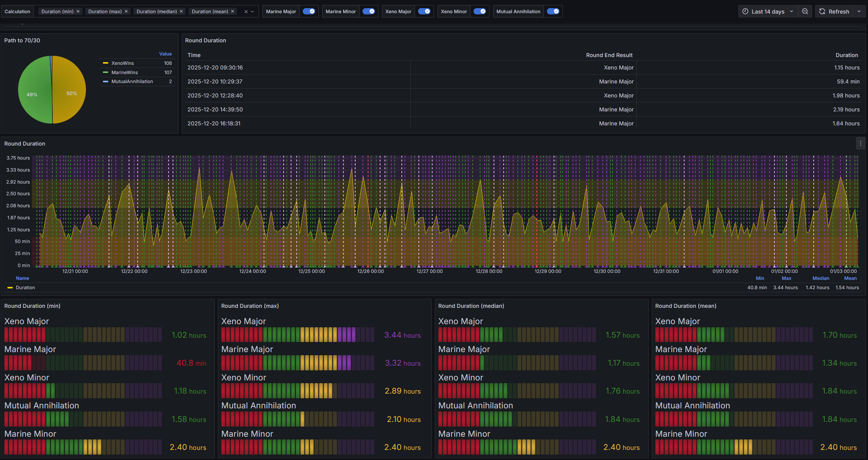
Task: Click the clock icon in time picker
Action: click(x=745, y=12)
